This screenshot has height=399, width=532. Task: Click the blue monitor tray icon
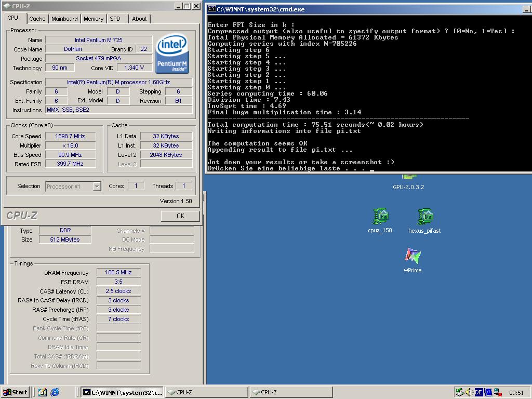[x=488, y=392]
